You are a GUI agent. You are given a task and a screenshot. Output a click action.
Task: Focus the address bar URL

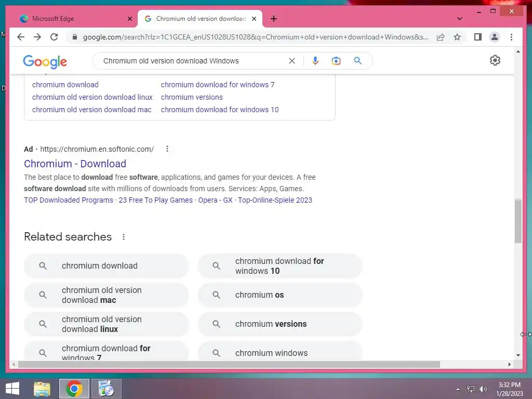point(256,37)
